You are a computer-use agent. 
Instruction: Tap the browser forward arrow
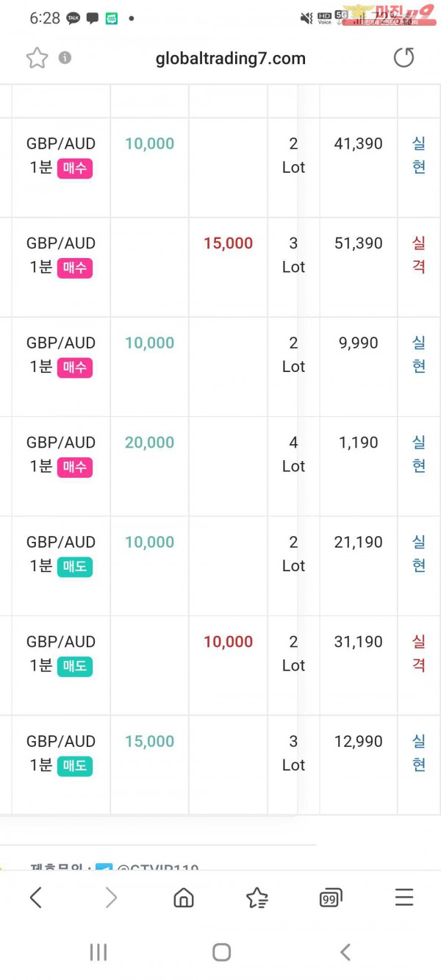[x=111, y=898]
